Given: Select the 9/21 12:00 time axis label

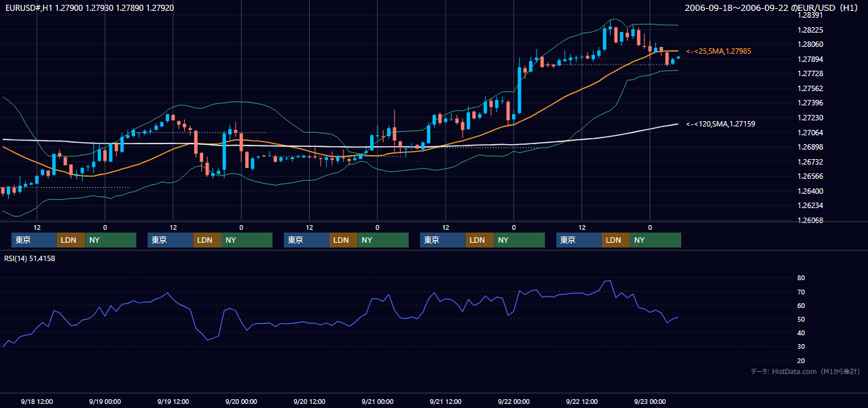Looking at the screenshot, I should coord(446,401).
